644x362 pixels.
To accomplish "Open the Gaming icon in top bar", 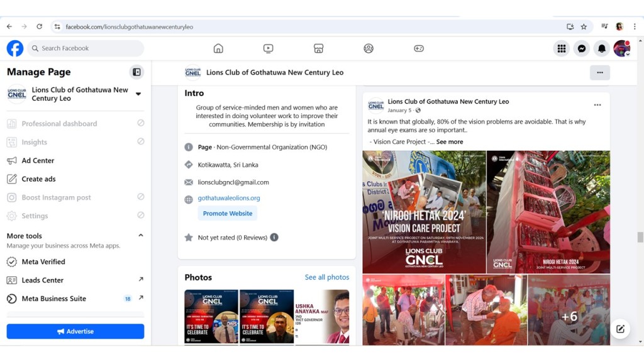I will [418, 48].
